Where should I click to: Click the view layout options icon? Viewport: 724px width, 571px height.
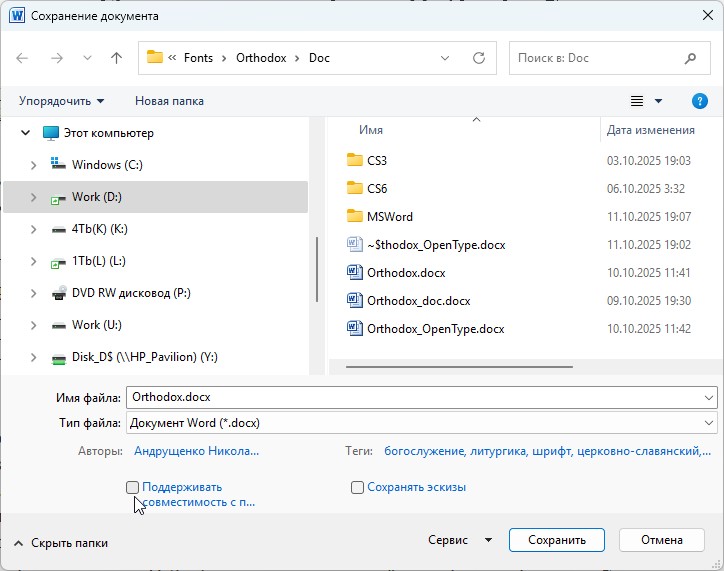pyautogui.click(x=637, y=101)
